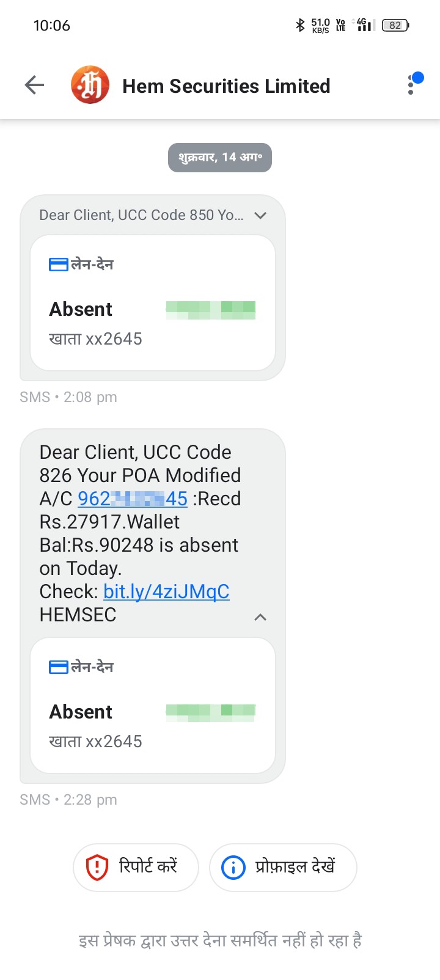440x980 pixels.
Task: Tap Bluetooth icon in status bar
Action: pyautogui.click(x=299, y=25)
